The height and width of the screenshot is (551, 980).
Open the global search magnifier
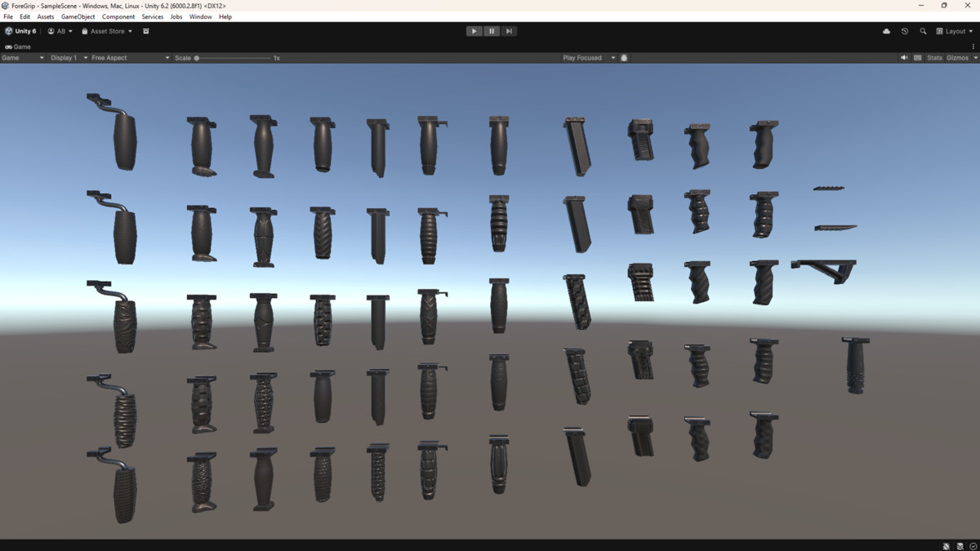(922, 31)
